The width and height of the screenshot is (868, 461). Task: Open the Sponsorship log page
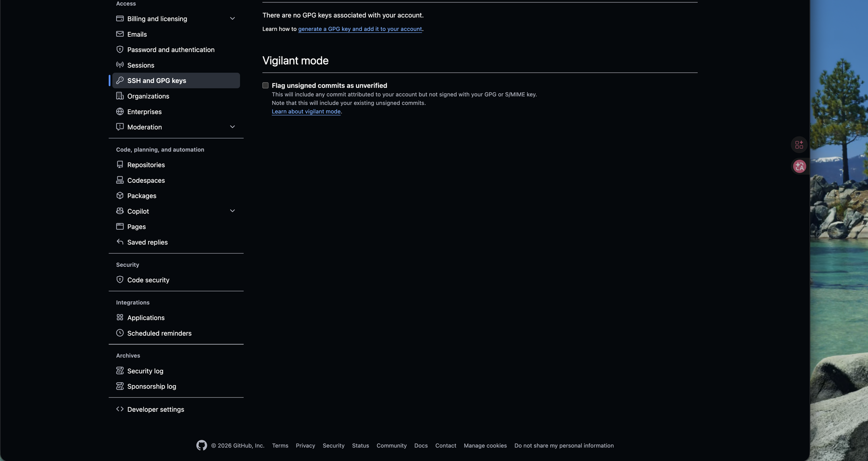pos(176,386)
